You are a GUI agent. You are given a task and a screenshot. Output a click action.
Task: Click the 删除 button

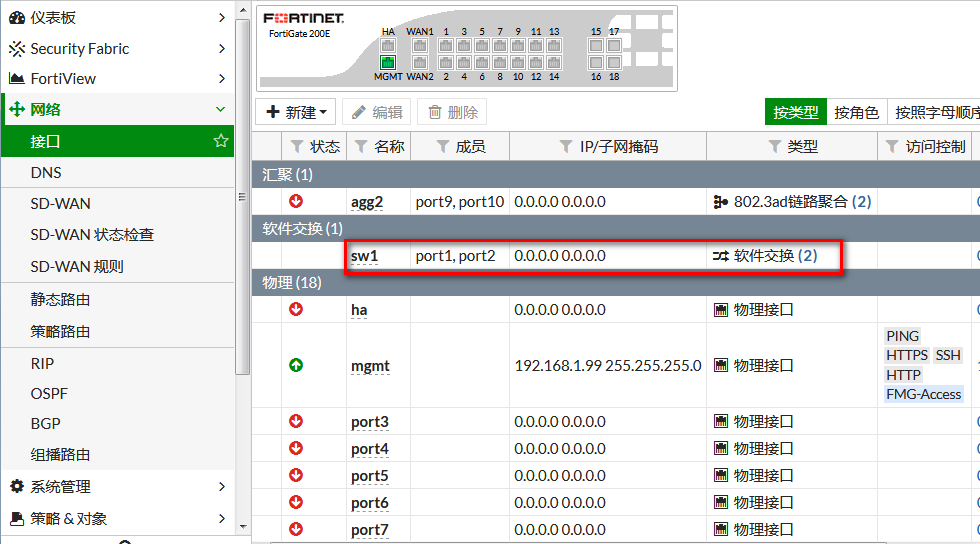[451, 113]
